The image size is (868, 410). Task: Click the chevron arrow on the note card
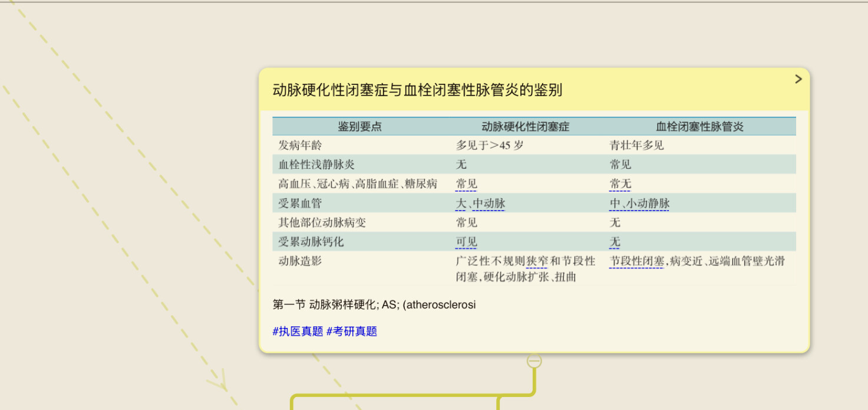pos(798,79)
